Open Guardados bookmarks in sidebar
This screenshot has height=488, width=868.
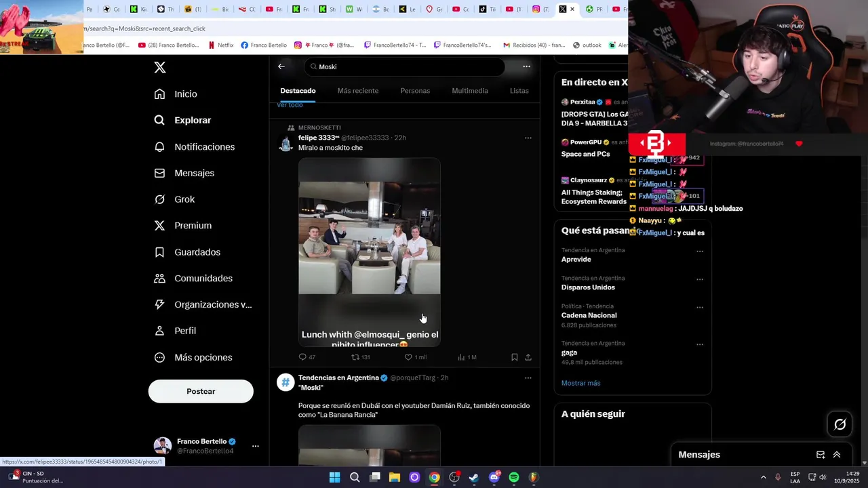[x=187, y=252]
